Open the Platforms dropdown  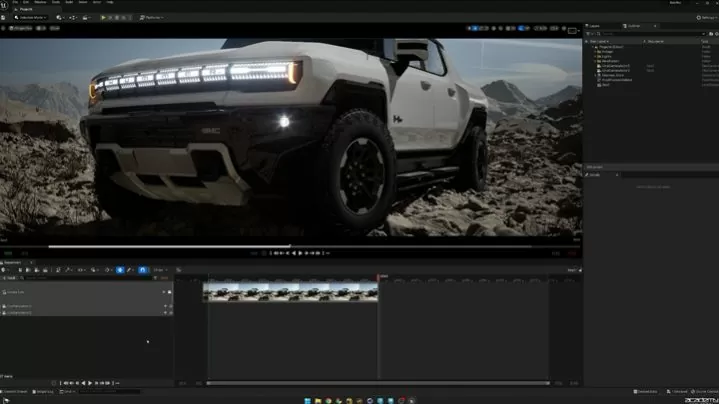(x=153, y=17)
